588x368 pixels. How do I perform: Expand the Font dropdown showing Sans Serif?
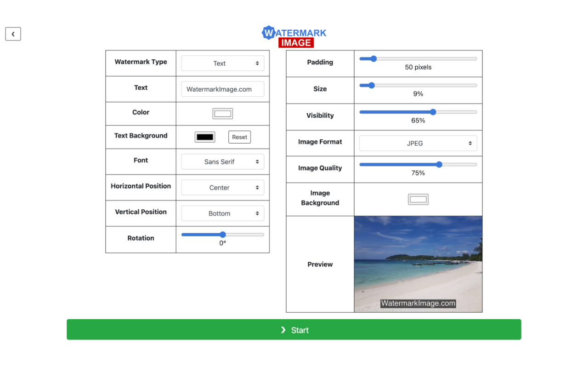click(222, 162)
